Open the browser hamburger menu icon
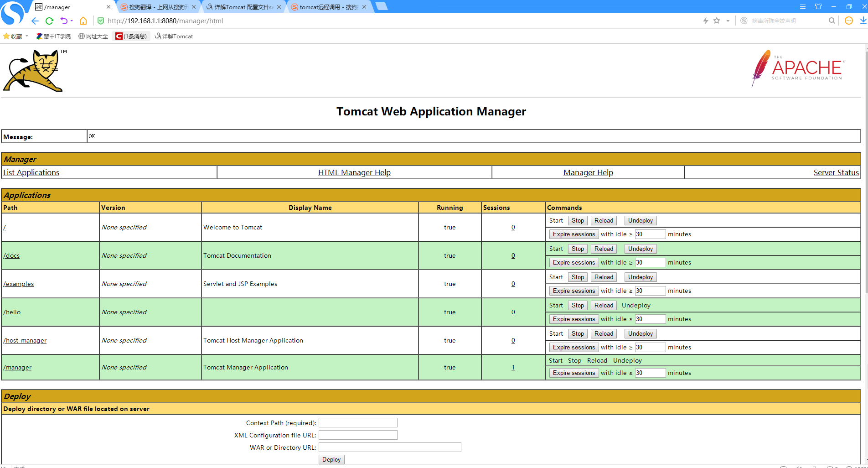Screen dimensions: 868x468 803,6
